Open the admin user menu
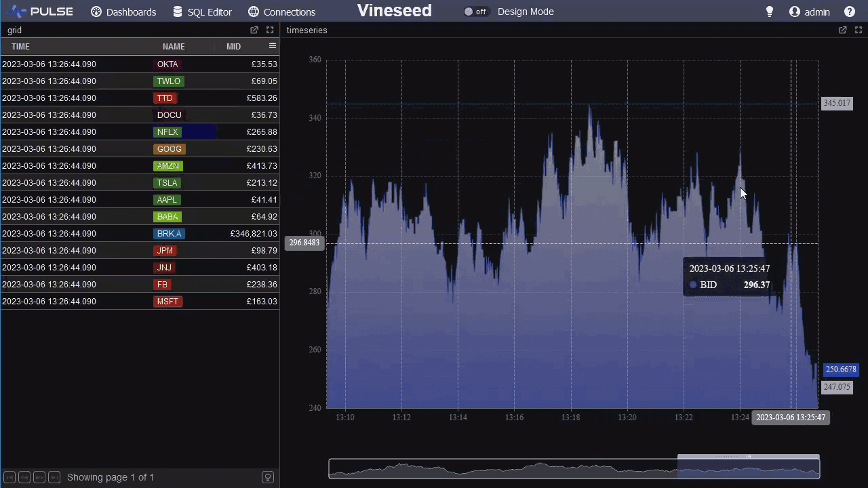 810,12
